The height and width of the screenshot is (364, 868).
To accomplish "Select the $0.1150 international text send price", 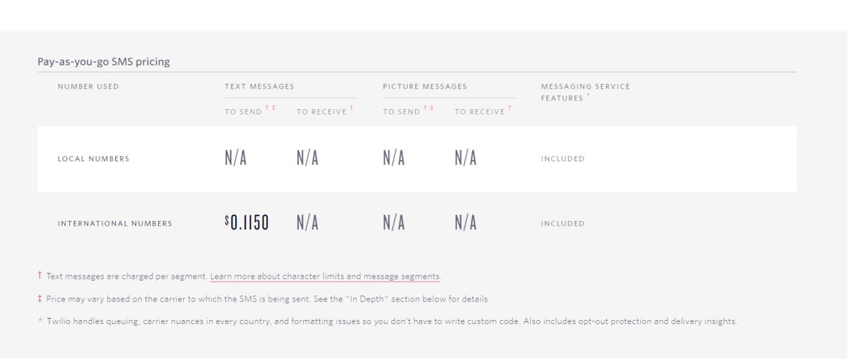I will click(247, 222).
